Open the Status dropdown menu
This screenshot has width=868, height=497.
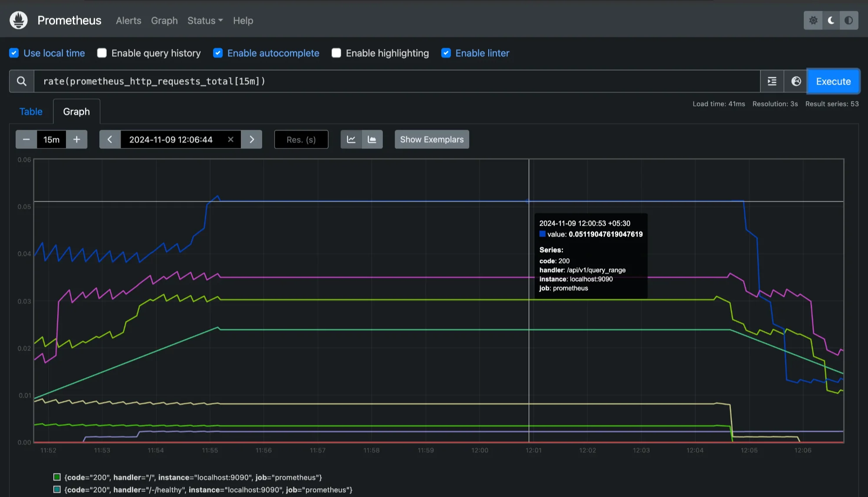click(205, 20)
